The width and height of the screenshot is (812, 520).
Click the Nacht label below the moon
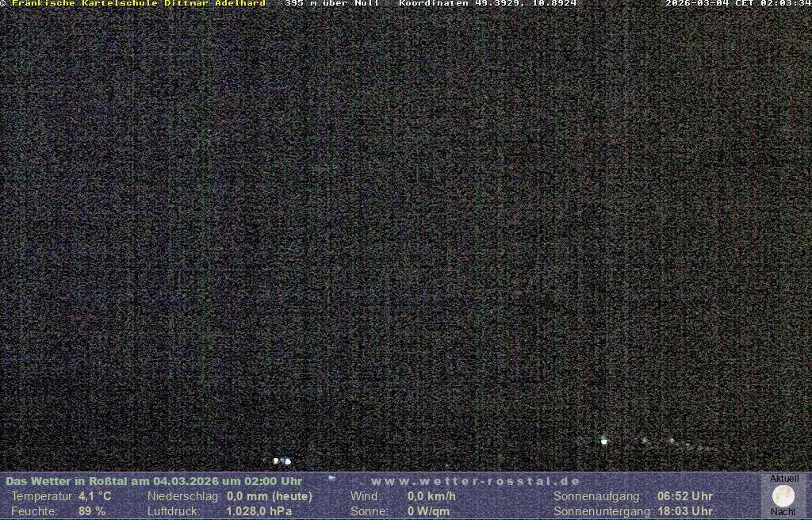click(x=783, y=512)
